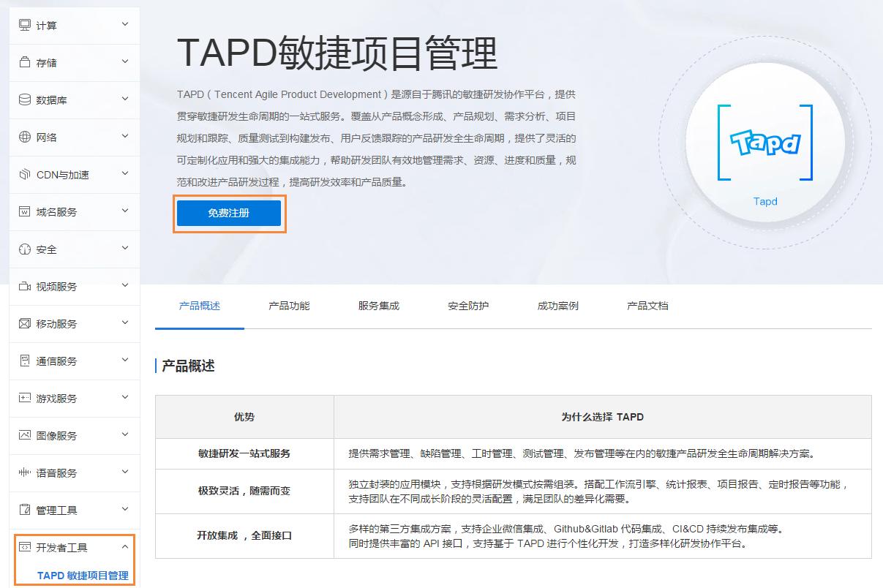Open TAPD 敏捷项目管理 sidebar link
This screenshot has width=883, height=588.
click(x=83, y=576)
